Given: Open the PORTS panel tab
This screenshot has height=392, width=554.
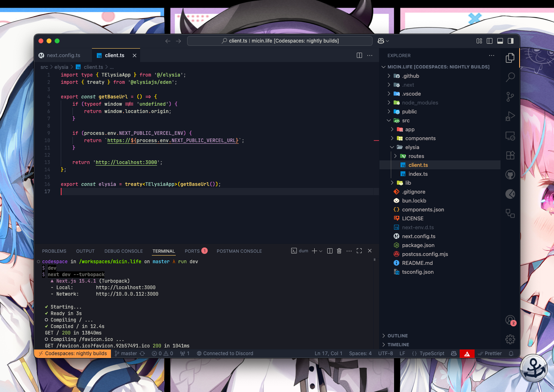Looking at the screenshot, I should [x=196, y=251].
